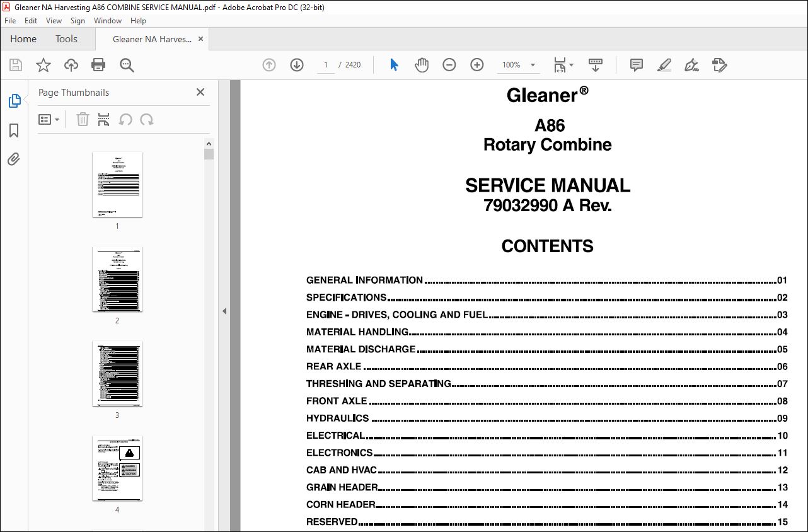Print the document with the printer icon
This screenshot has width=808, height=532.
(x=98, y=65)
